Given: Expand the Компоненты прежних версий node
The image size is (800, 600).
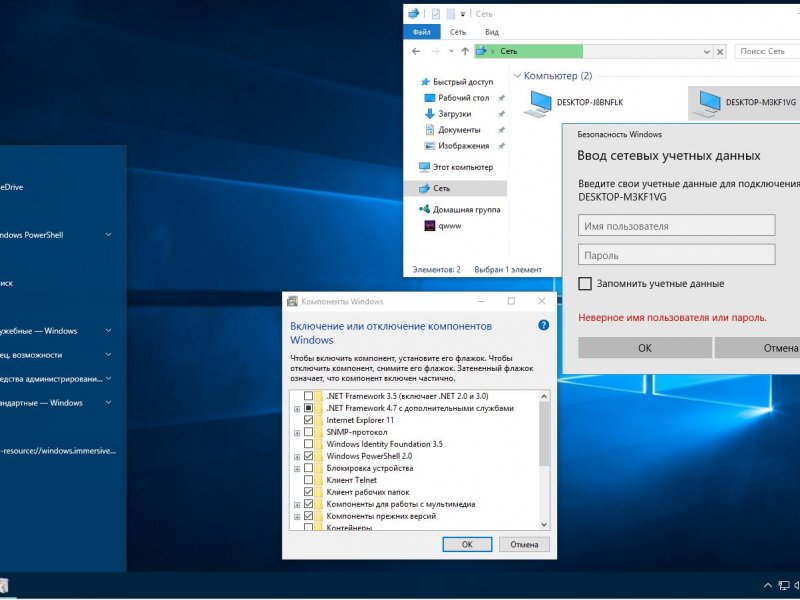Looking at the screenshot, I should pyautogui.click(x=297, y=516).
